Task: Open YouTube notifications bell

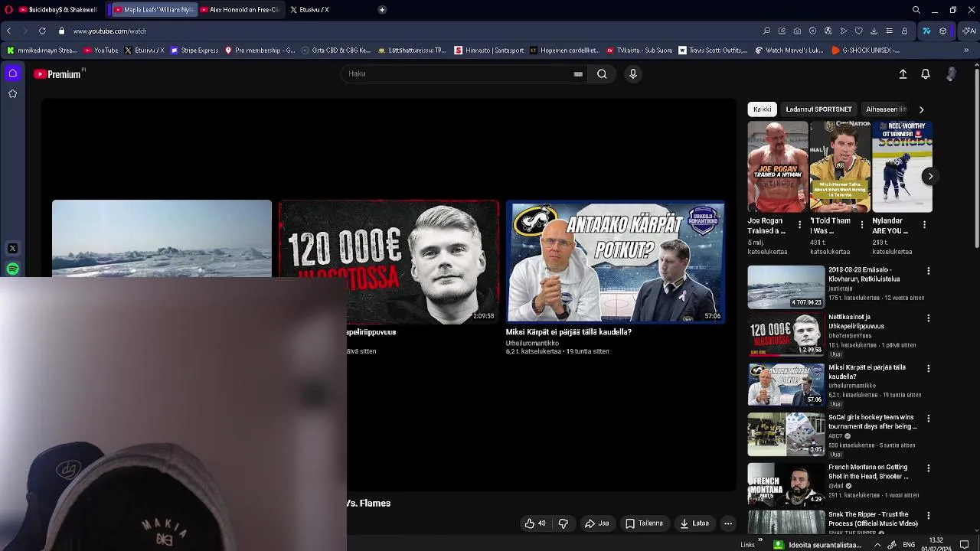Action: 925,74
